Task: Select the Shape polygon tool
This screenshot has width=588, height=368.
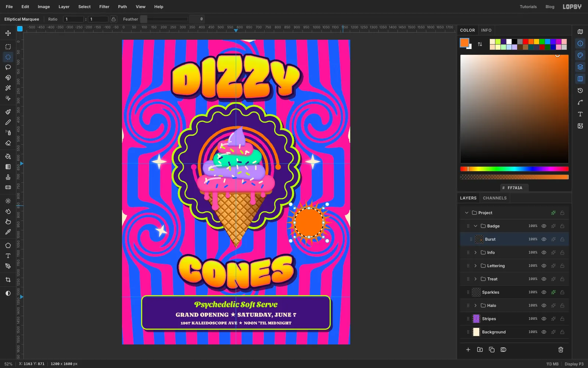Action: 8,245
